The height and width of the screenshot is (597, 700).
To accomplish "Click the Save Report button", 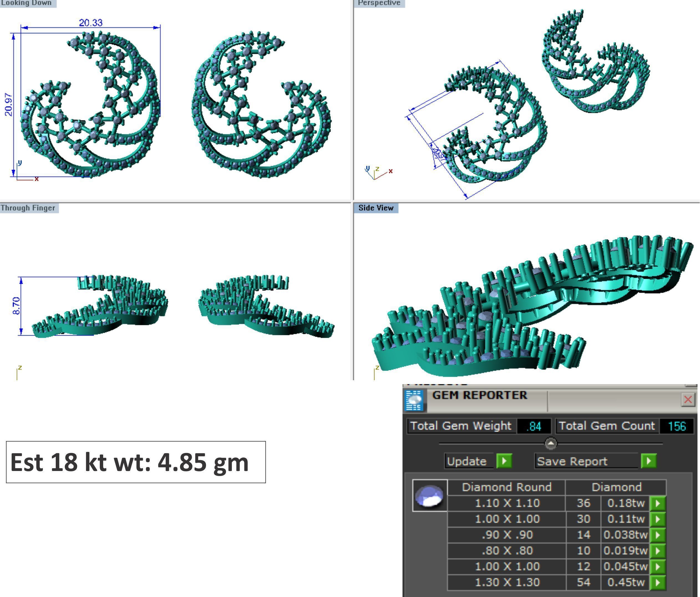I will coord(587,461).
